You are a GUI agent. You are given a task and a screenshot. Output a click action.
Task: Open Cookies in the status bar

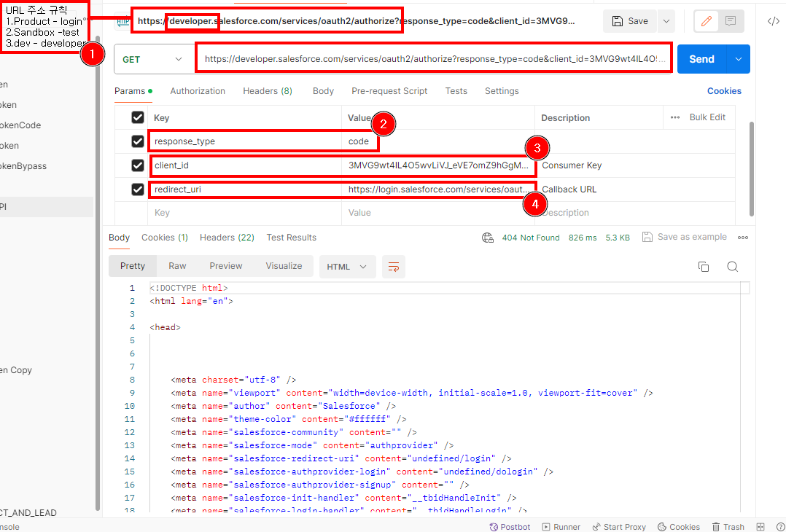point(679,526)
